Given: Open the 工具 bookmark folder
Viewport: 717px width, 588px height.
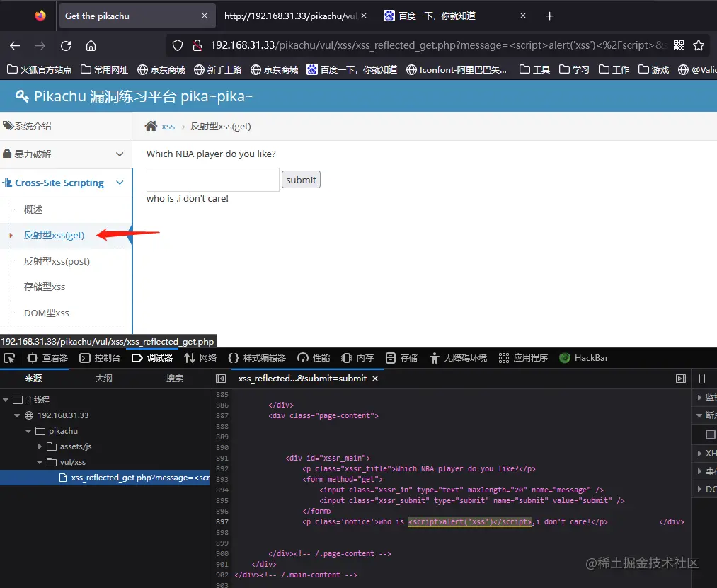Looking at the screenshot, I should pyautogui.click(x=534, y=69).
